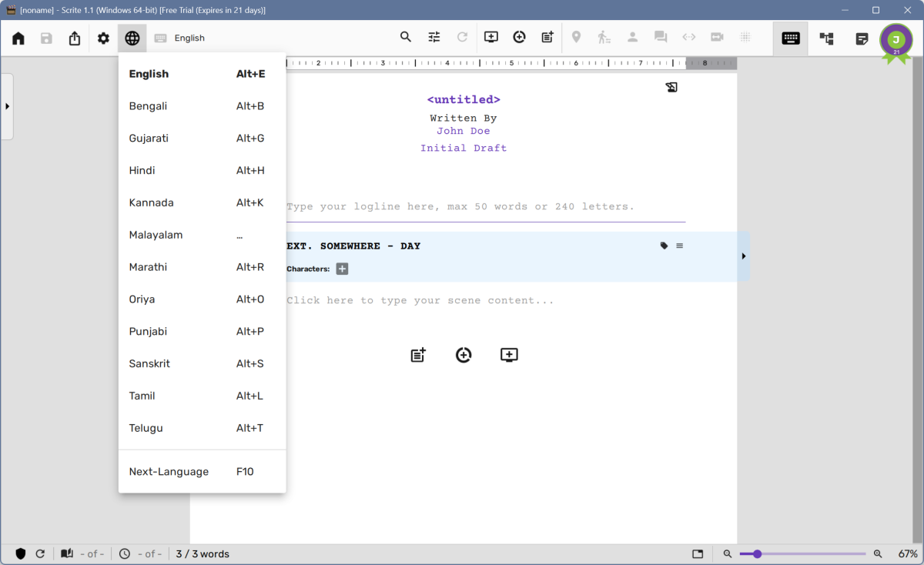
Task: Open the share or export options
Action: (74, 37)
